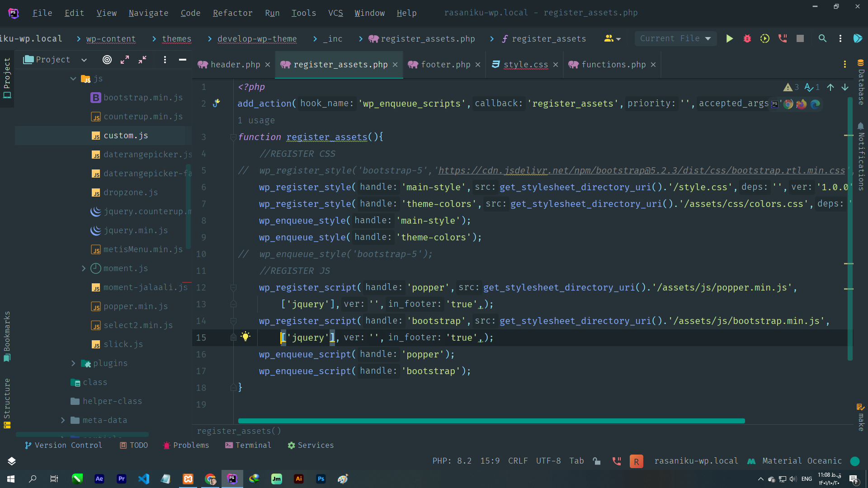Expand all in the Project panel

125,60
